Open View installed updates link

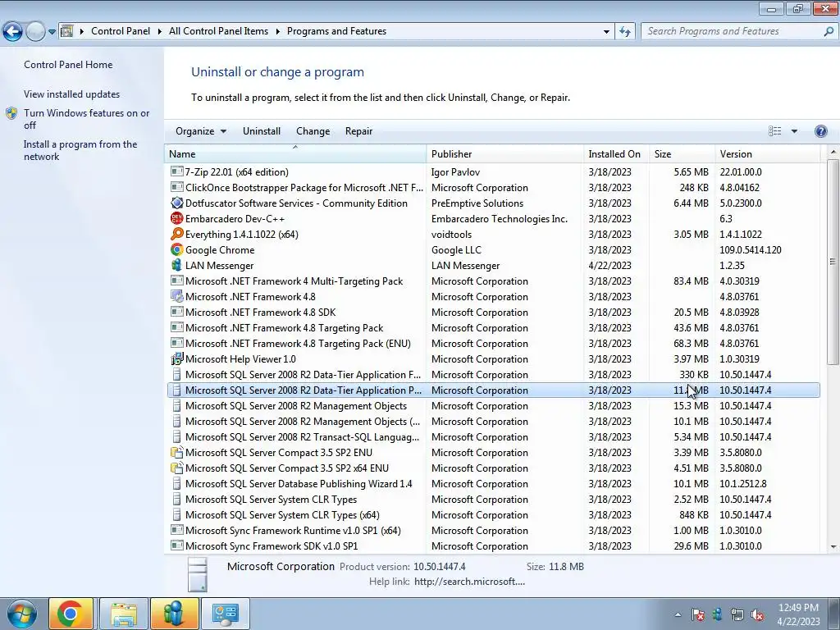[x=72, y=94]
